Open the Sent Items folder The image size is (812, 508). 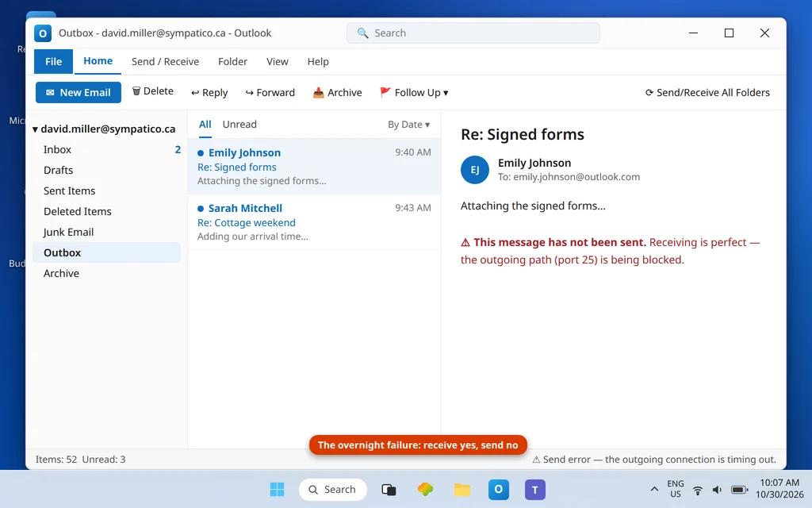click(106, 190)
